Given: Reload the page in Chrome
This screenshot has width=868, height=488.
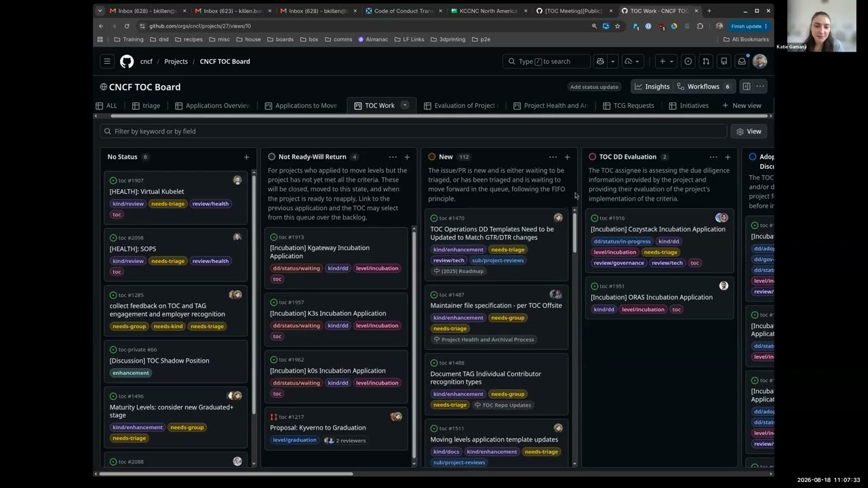Looking at the screenshot, I should 127,26.
